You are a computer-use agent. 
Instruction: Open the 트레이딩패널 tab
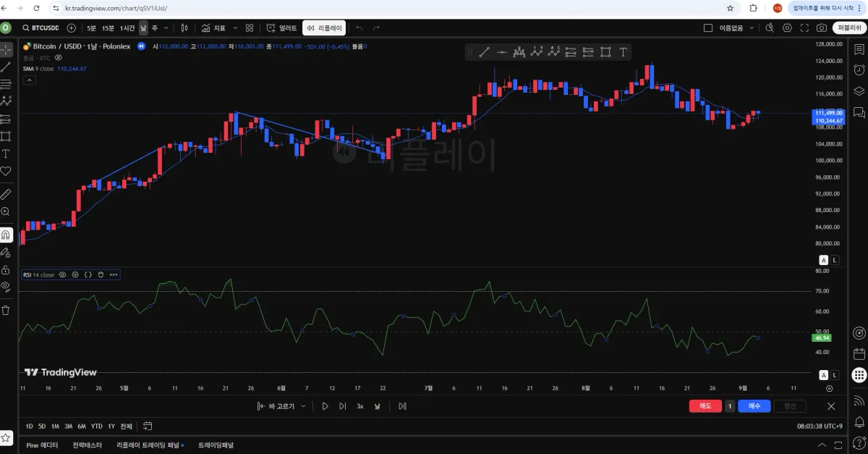pyautogui.click(x=216, y=445)
